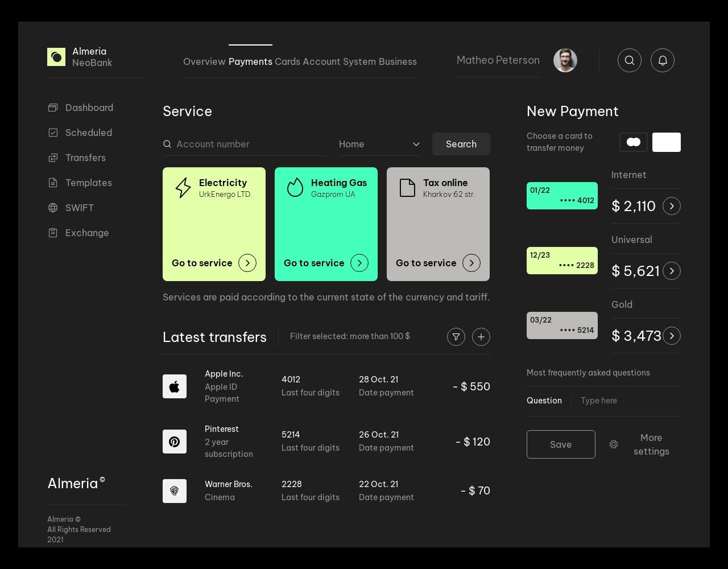The image size is (728, 569).
Task: Click the Save button
Action: 561,444
